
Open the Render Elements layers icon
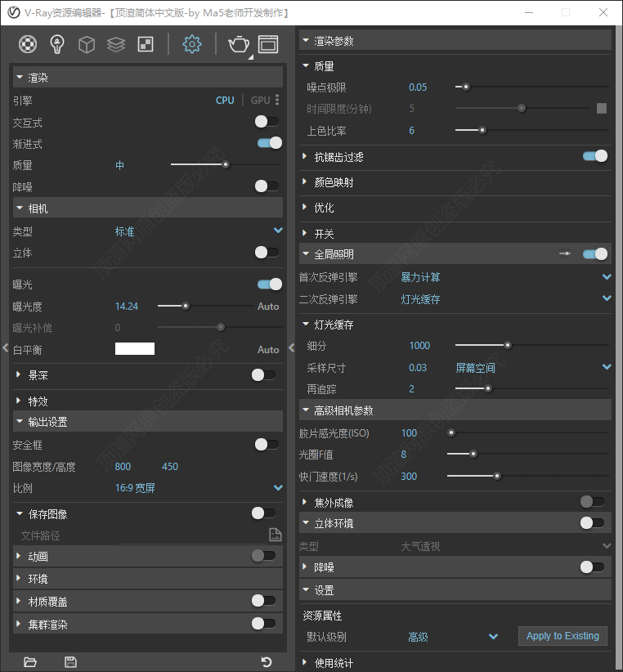tap(116, 44)
